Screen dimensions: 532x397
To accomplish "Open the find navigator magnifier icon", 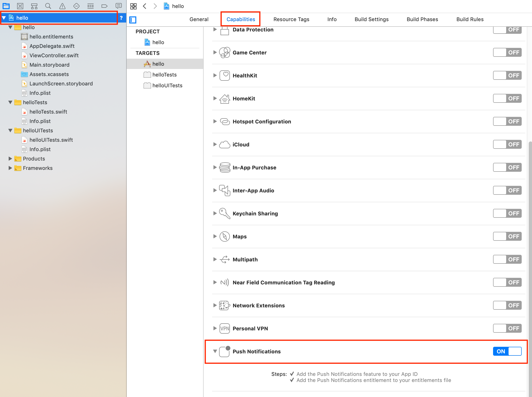I will tap(48, 6).
